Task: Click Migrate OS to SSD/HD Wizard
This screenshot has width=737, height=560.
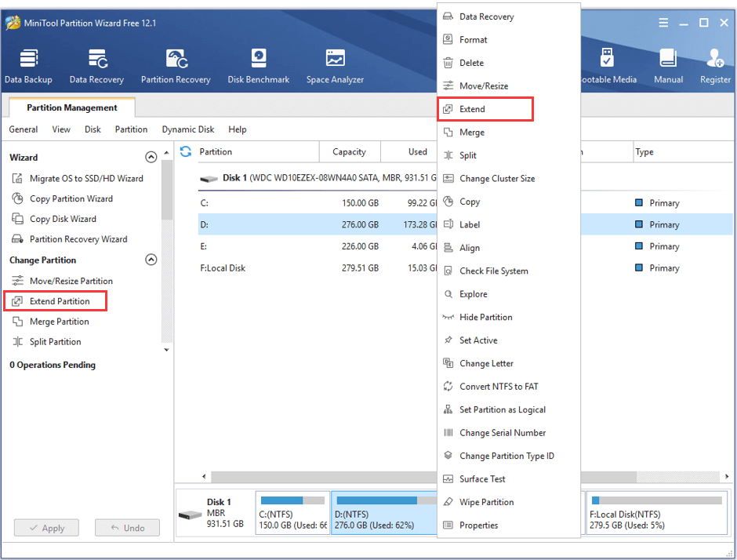Action: click(x=77, y=178)
